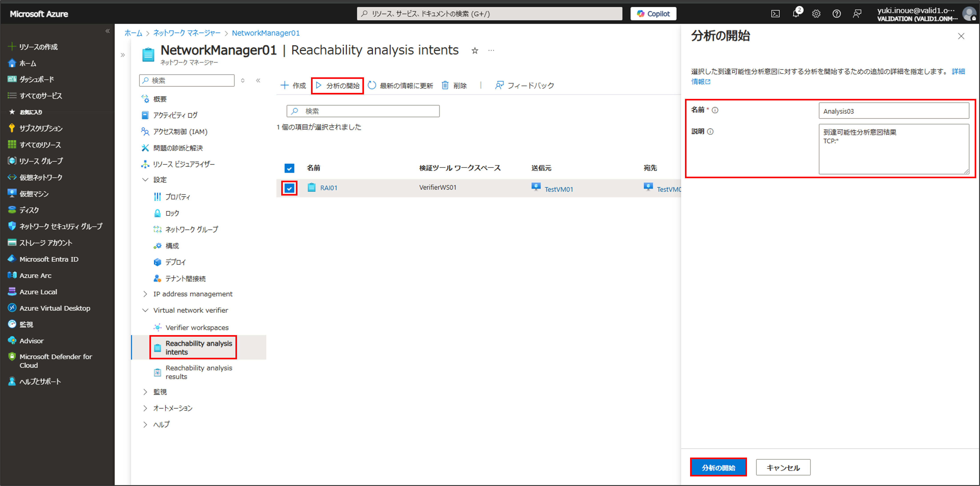This screenshot has width=980, height=486.
Task: Open Azure Virtual Desktop
Action: pos(49,308)
